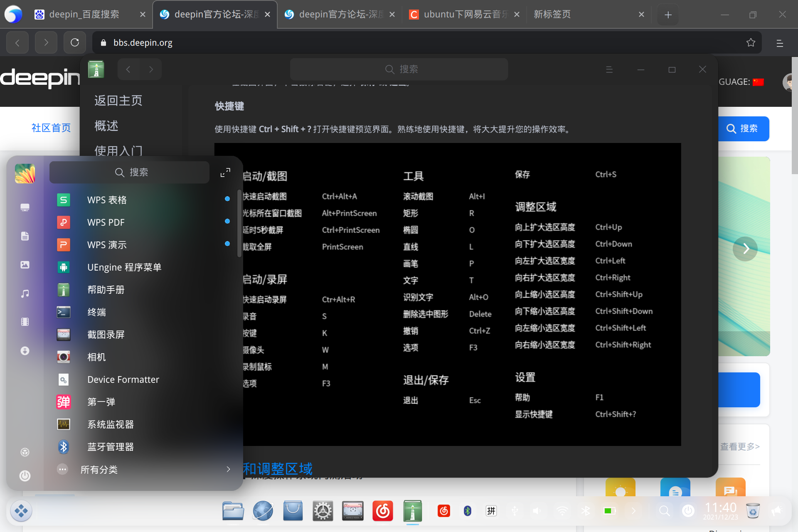
Task: Open 概述 in the manual sidebar
Action: [x=106, y=126]
